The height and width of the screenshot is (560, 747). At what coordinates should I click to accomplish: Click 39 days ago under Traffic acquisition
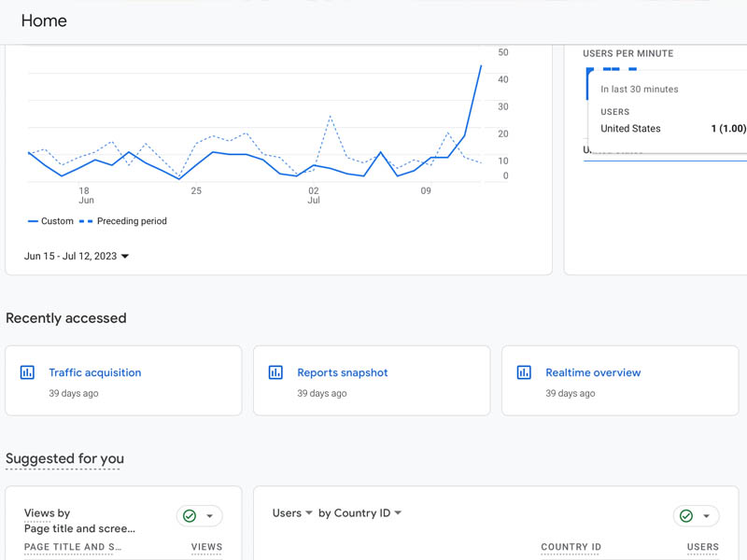tap(74, 393)
